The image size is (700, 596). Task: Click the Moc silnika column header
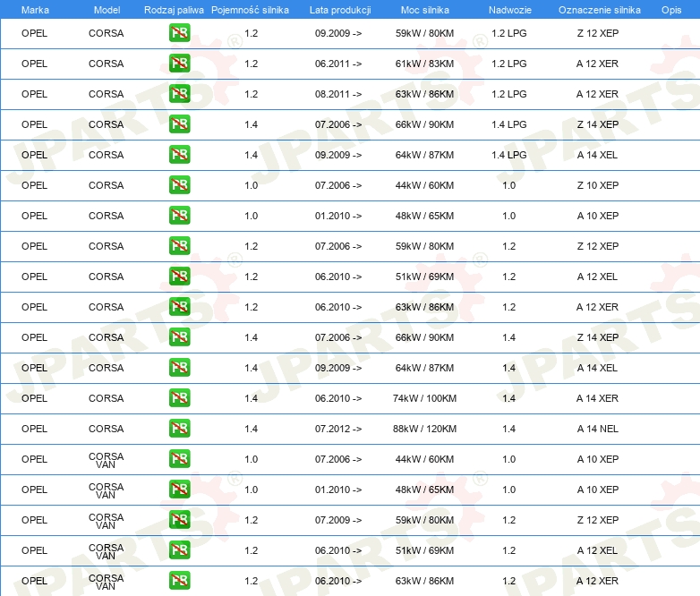(x=425, y=9)
